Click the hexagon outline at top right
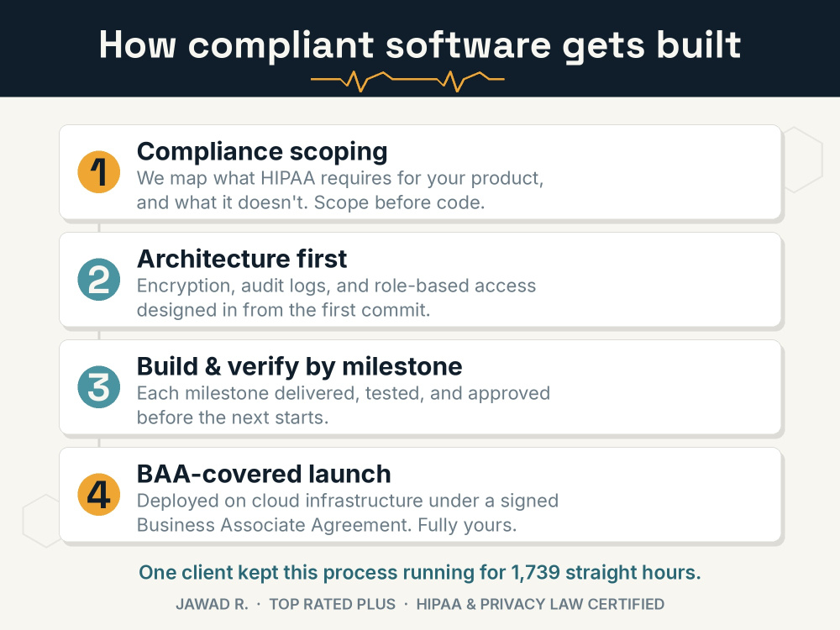This screenshot has height=630, width=840. pos(804,159)
